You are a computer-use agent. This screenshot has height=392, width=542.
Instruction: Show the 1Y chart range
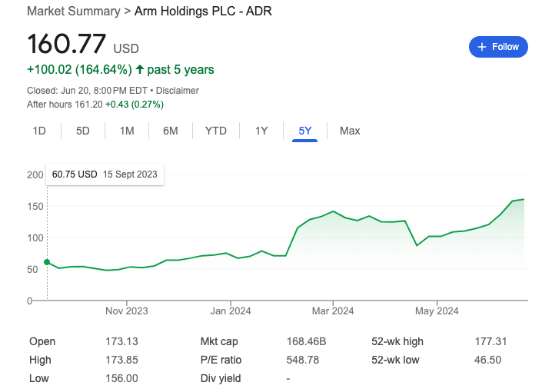click(261, 131)
